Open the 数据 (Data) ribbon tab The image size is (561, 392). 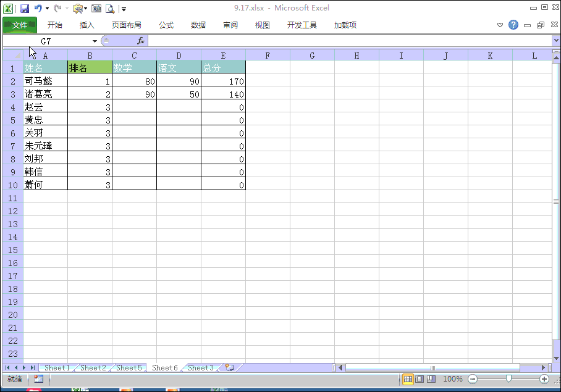coord(198,25)
